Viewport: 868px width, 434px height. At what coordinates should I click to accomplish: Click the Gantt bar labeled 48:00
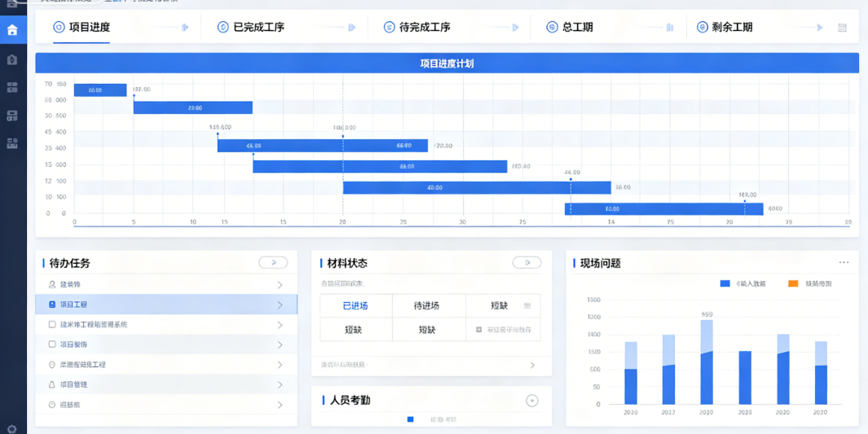477,188
